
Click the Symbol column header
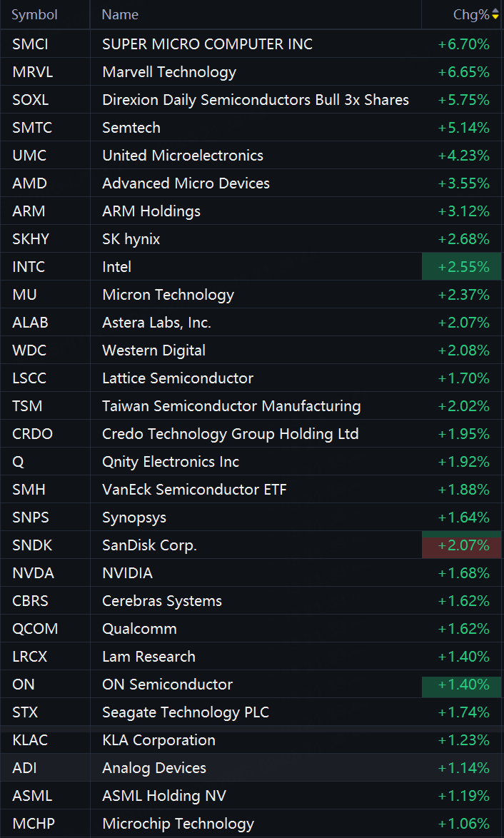[34, 14]
